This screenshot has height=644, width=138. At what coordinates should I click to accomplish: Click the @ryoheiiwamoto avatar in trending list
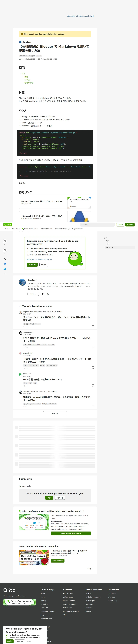21,312
